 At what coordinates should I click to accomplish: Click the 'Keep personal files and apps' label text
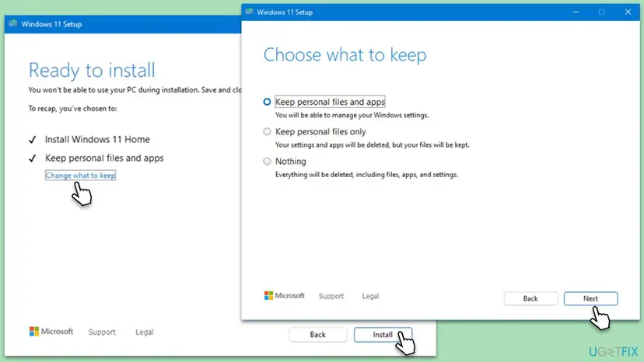pos(331,102)
